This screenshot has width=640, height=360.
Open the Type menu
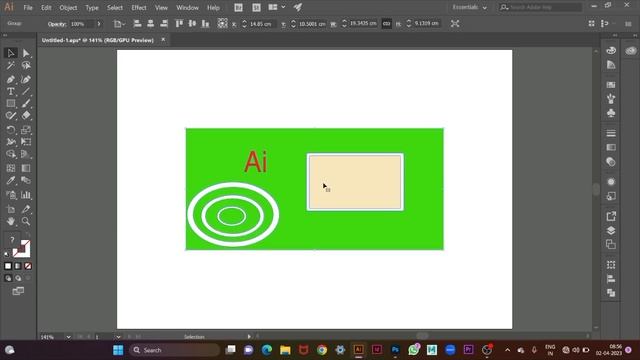tap(92, 8)
